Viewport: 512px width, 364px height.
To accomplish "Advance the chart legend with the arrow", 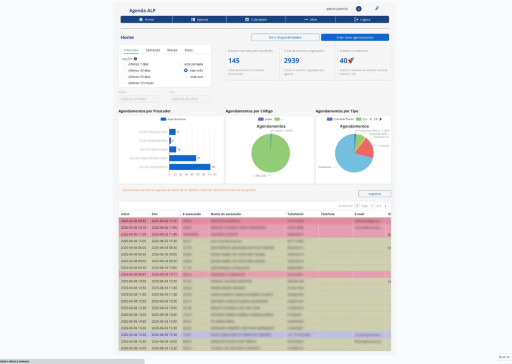I will pos(381,119).
